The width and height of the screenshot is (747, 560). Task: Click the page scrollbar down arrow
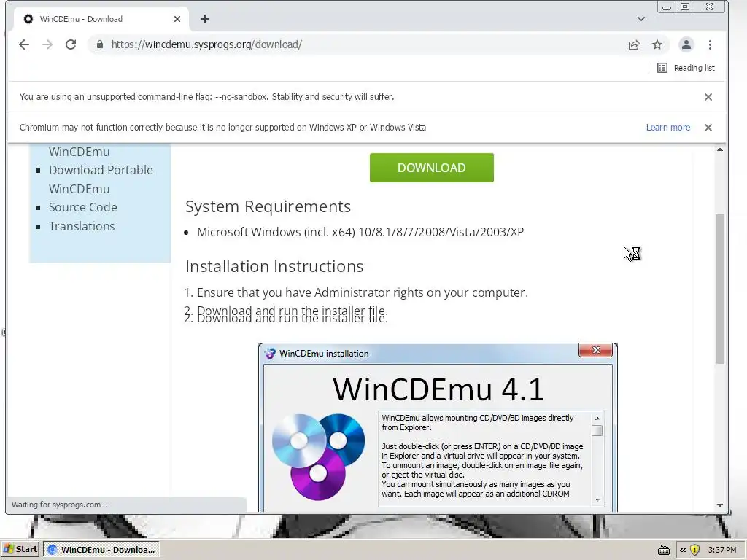pyautogui.click(x=720, y=505)
